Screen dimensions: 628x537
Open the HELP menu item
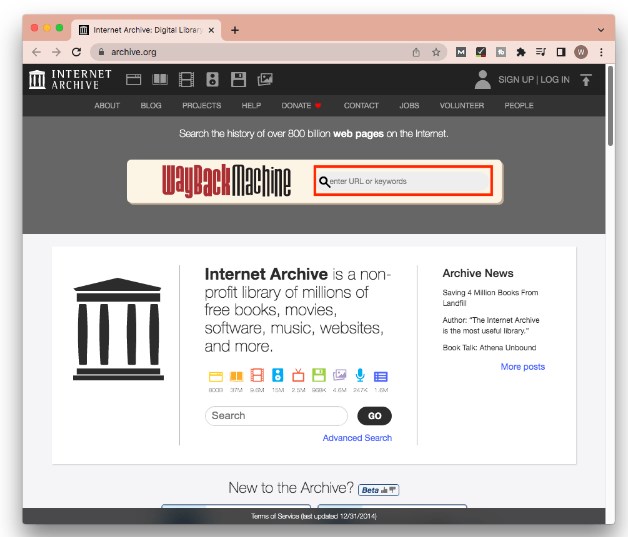tap(251, 106)
